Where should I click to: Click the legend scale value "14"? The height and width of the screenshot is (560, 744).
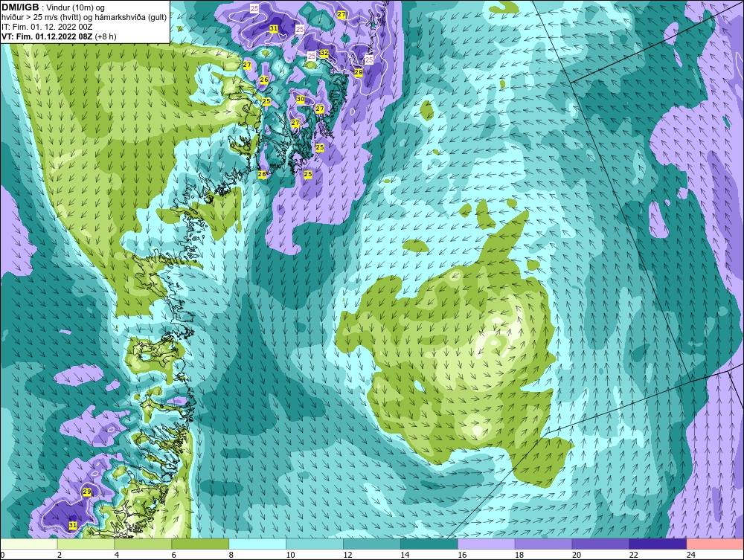click(405, 555)
